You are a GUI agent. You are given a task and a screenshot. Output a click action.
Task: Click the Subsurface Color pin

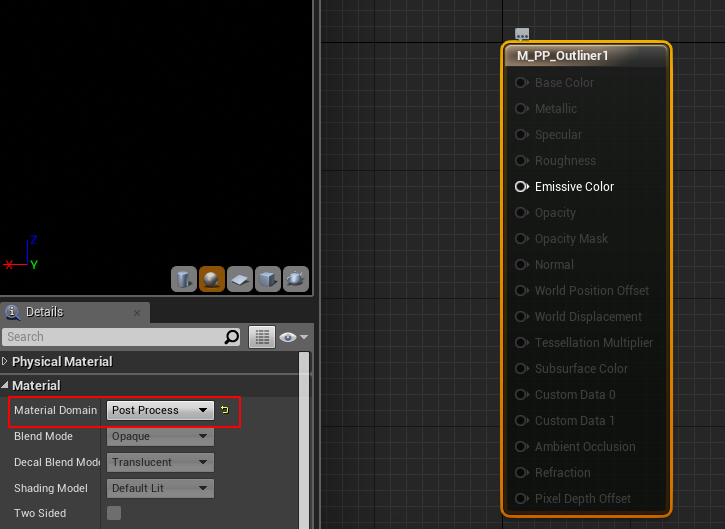[x=522, y=369]
